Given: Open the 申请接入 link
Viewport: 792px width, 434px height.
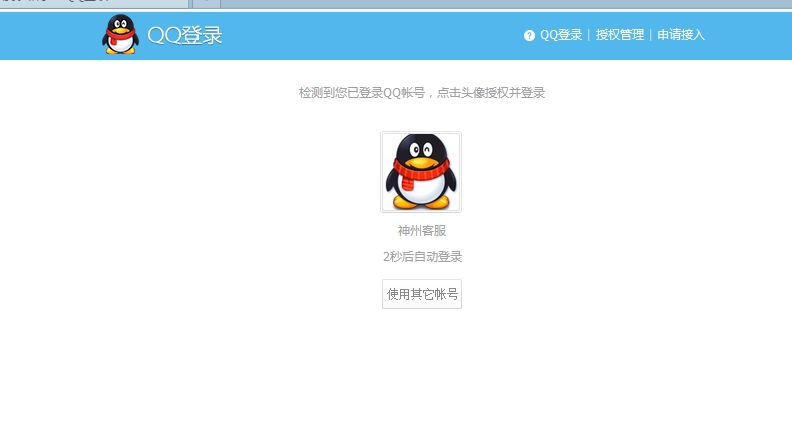Looking at the screenshot, I should click(681, 35).
